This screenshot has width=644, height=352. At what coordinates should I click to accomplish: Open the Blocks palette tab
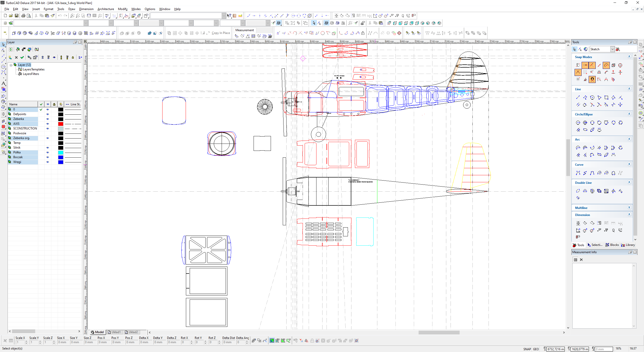tap(612, 245)
